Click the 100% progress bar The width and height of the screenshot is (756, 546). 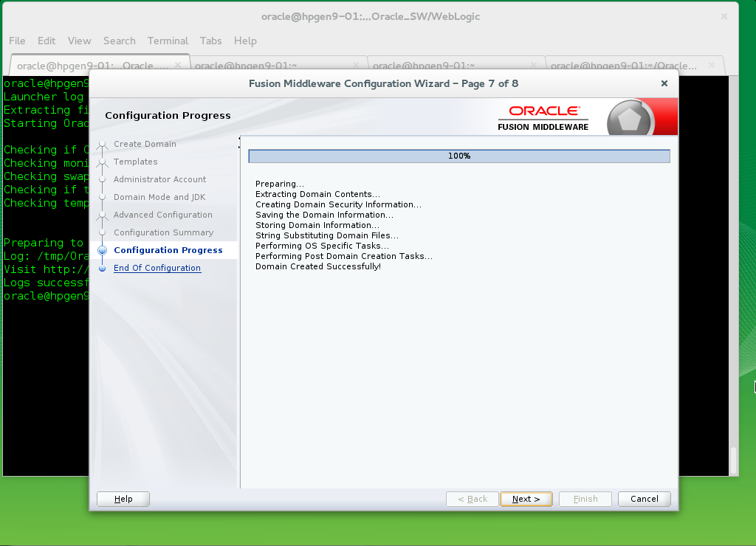(x=458, y=156)
